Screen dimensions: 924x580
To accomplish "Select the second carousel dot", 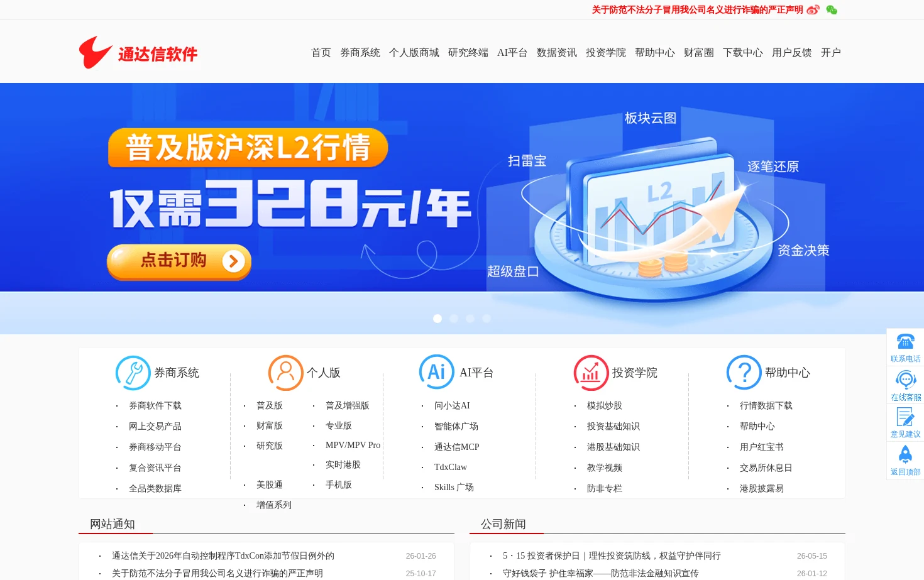I will point(454,319).
